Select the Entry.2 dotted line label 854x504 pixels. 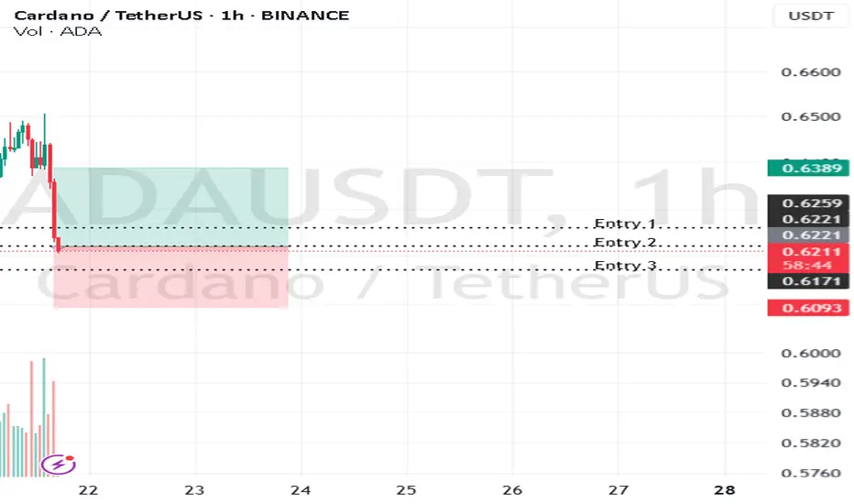tap(625, 242)
